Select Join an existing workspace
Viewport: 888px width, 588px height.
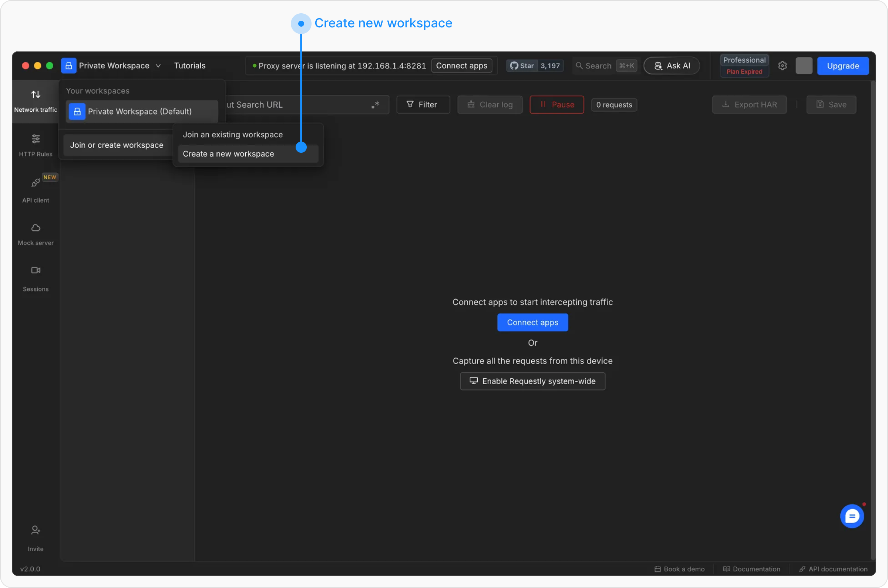pyautogui.click(x=233, y=135)
